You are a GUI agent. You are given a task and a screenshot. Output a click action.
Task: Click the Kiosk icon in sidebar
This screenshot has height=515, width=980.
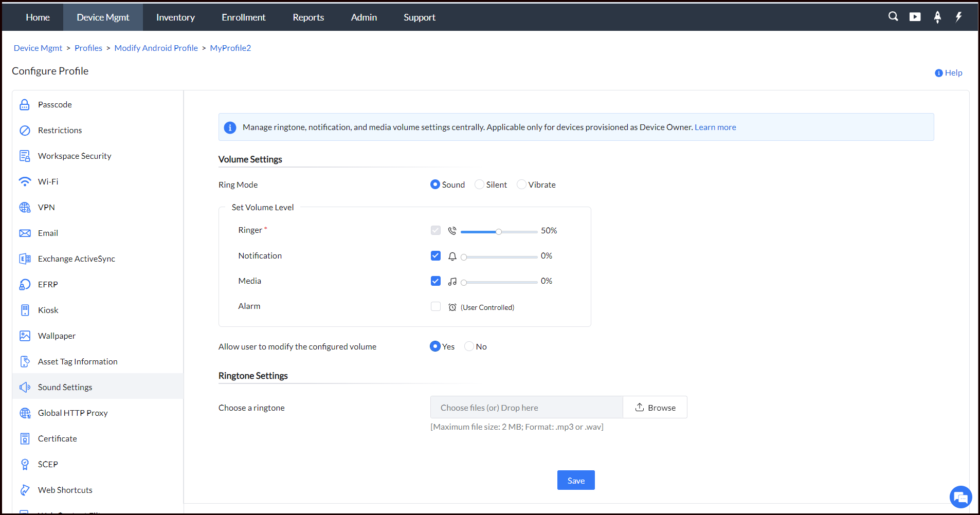(25, 310)
